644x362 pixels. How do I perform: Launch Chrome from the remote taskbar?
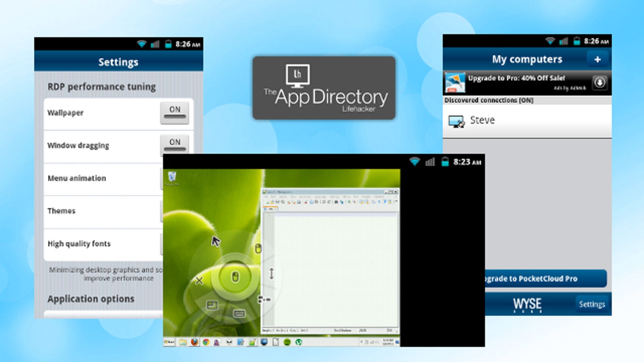point(206,342)
